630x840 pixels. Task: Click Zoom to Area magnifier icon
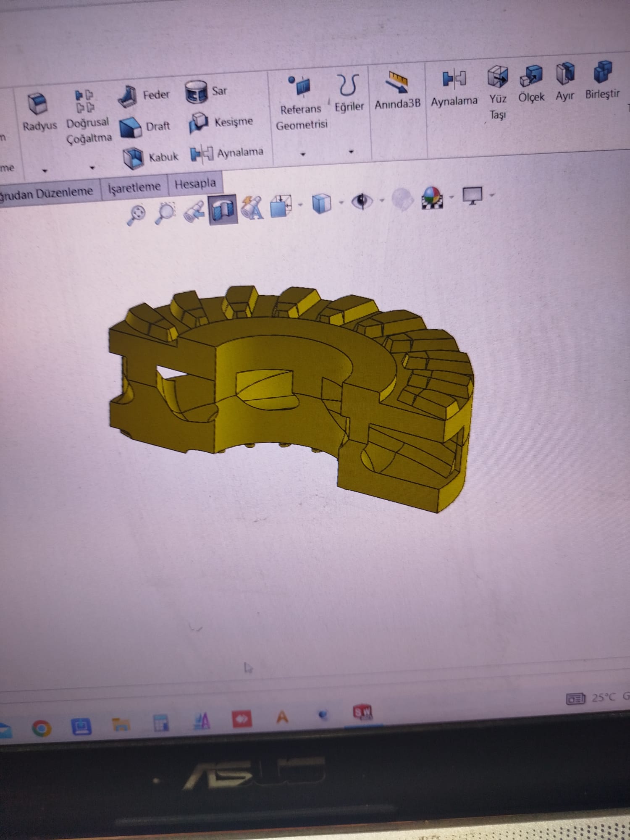(165, 213)
